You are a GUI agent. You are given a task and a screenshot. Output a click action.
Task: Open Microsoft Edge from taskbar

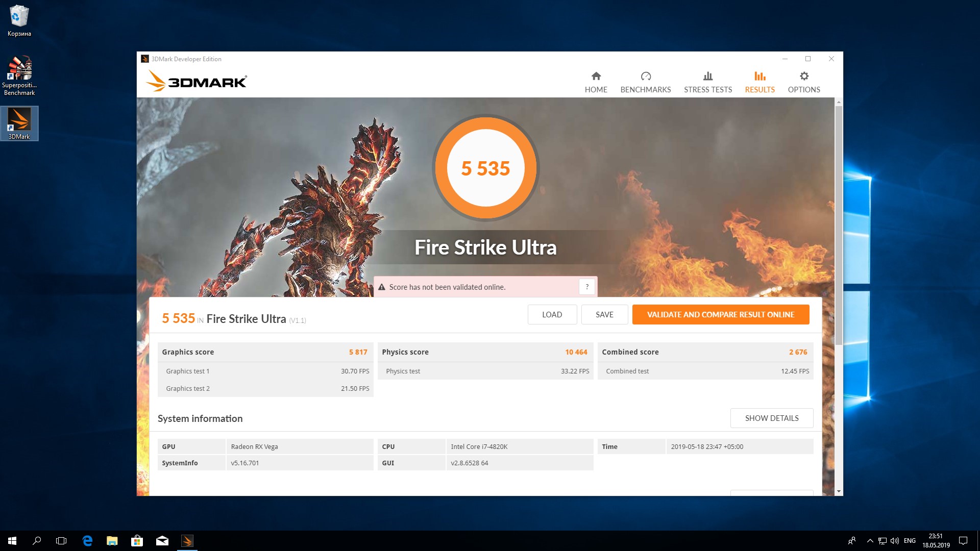click(87, 541)
